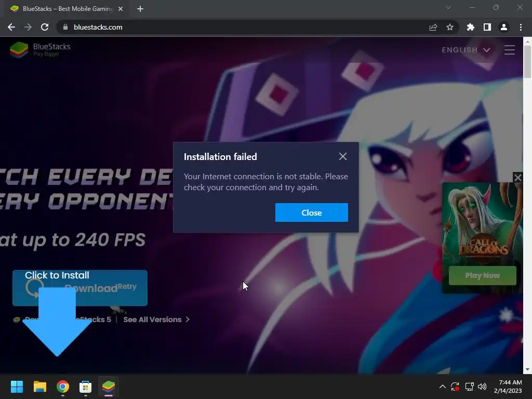Share this page icon in address bar
Image resolution: width=532 pixels, height=399 pixels.
tap(433, 27)
